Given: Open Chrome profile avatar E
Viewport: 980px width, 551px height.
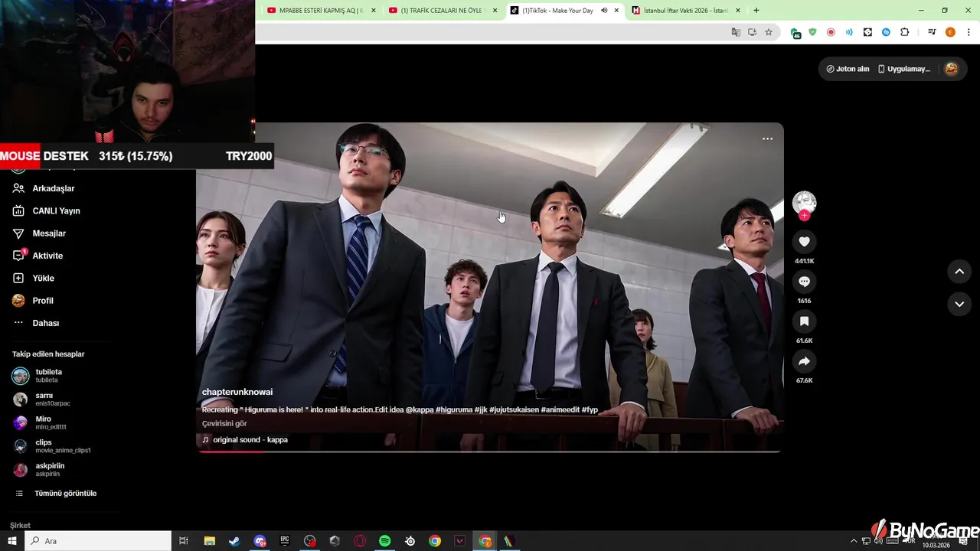Looking at the screenshot, I should (x=950, y=32).
